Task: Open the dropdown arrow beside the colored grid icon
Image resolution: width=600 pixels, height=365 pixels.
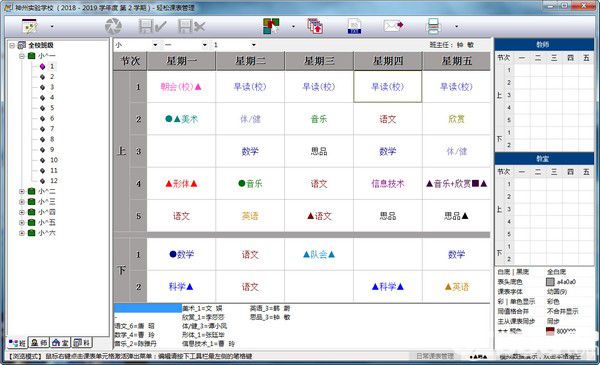Action: (293, 26)
